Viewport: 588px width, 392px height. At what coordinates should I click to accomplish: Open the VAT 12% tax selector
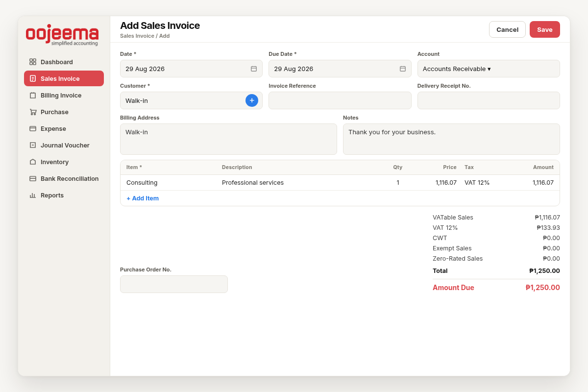click(x=477, y=183)
